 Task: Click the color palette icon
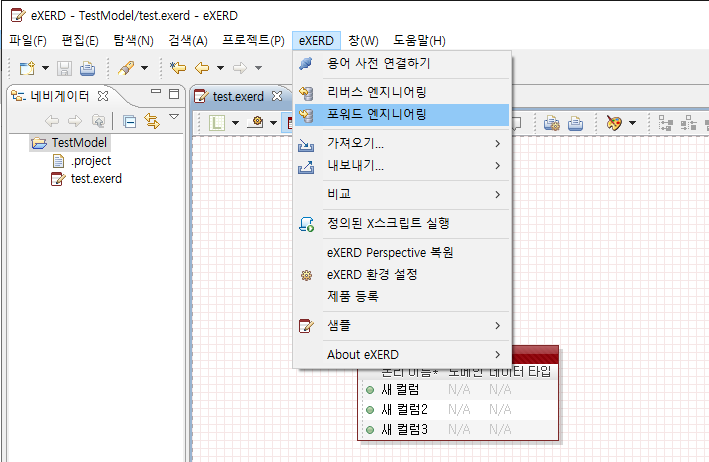tap(614, 123)
